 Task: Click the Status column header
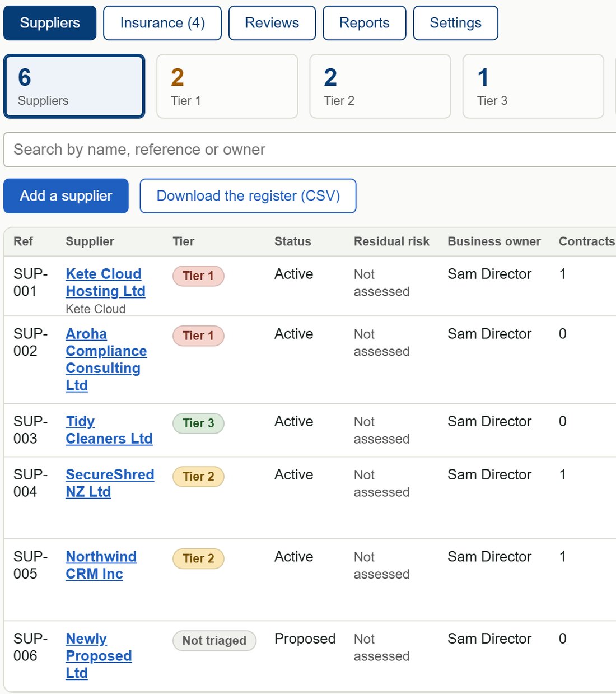tap(292, 241)
